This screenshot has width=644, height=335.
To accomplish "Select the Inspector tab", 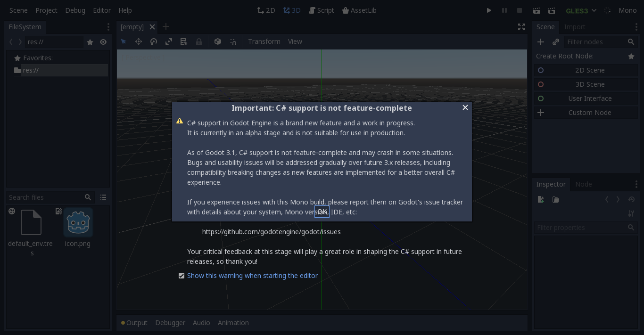I will click(551, 184).
